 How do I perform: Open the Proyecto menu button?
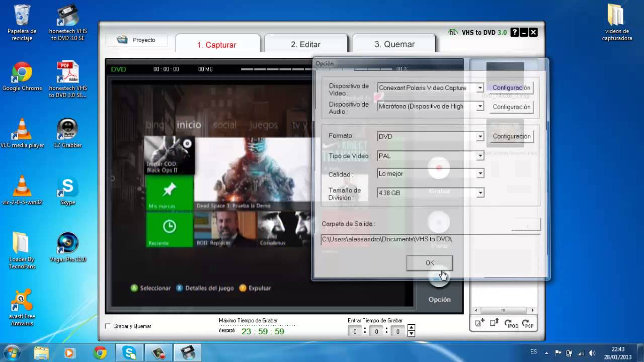136,40
